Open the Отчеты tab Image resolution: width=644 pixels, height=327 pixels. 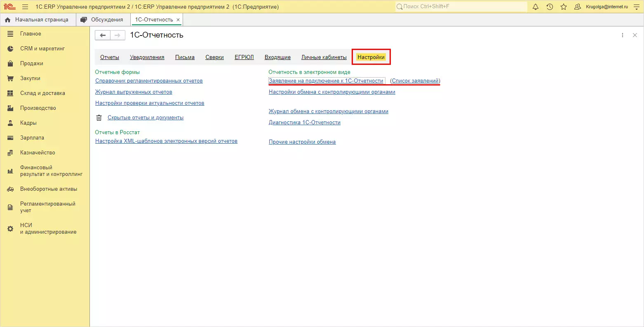click(x=110, y=57)
